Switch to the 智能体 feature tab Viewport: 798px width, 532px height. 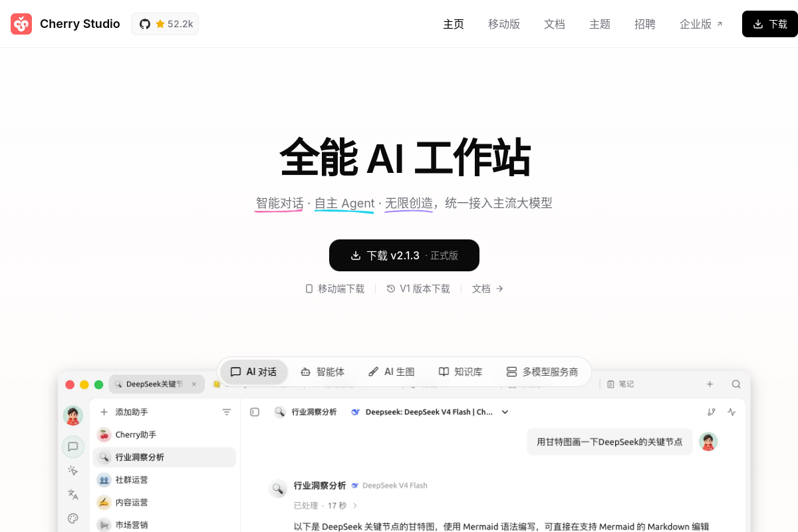click(323, 372)
